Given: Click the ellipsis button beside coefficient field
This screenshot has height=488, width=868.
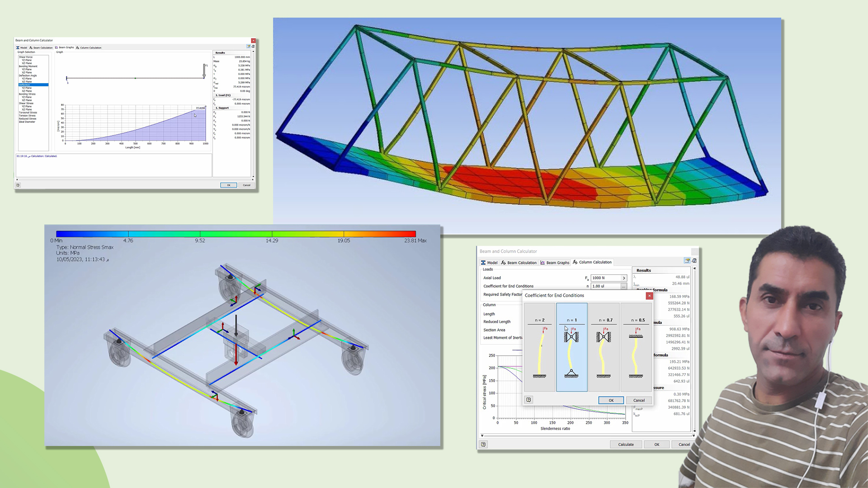Looking at the screenshot, I should (624, 286).
